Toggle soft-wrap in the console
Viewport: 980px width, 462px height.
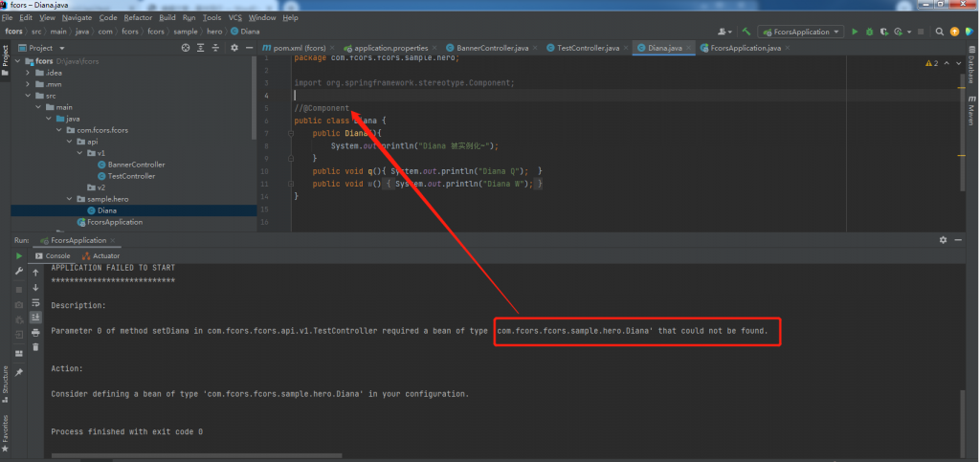point(35,302)
